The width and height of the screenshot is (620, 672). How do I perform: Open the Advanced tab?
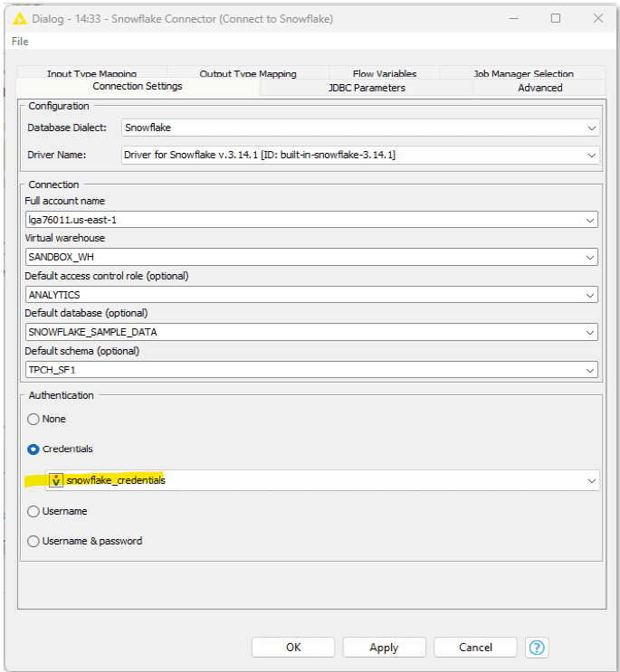coord(539,88)
